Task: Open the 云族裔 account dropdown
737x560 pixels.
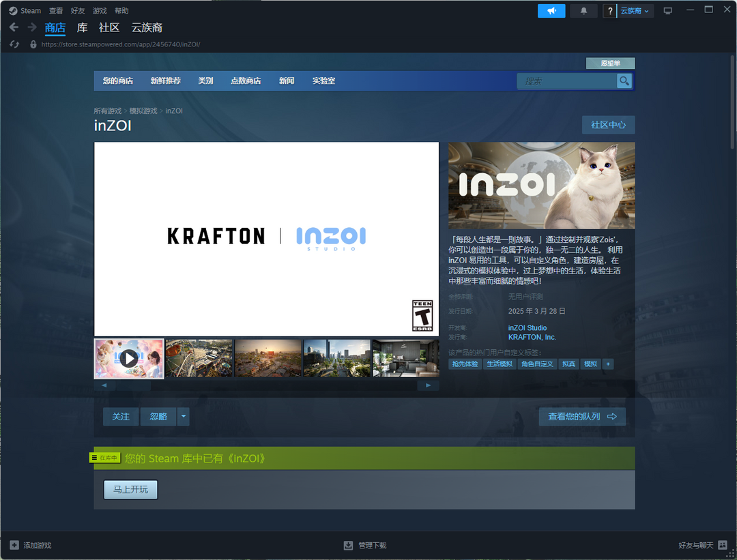Action: pos(635,11)
